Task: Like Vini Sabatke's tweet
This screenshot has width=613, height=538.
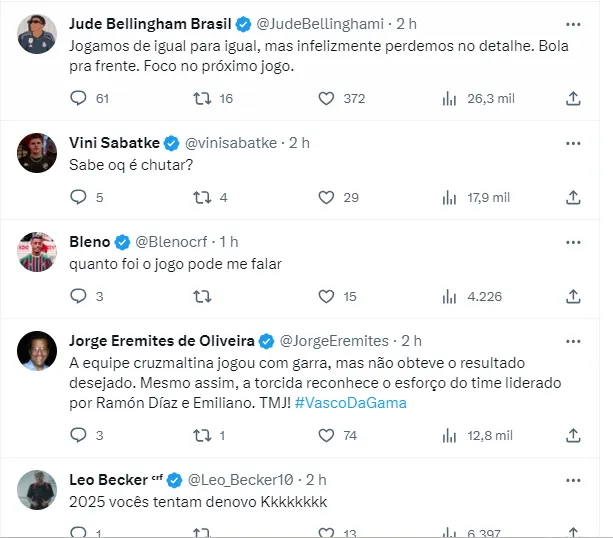Action: click(326, 197)
